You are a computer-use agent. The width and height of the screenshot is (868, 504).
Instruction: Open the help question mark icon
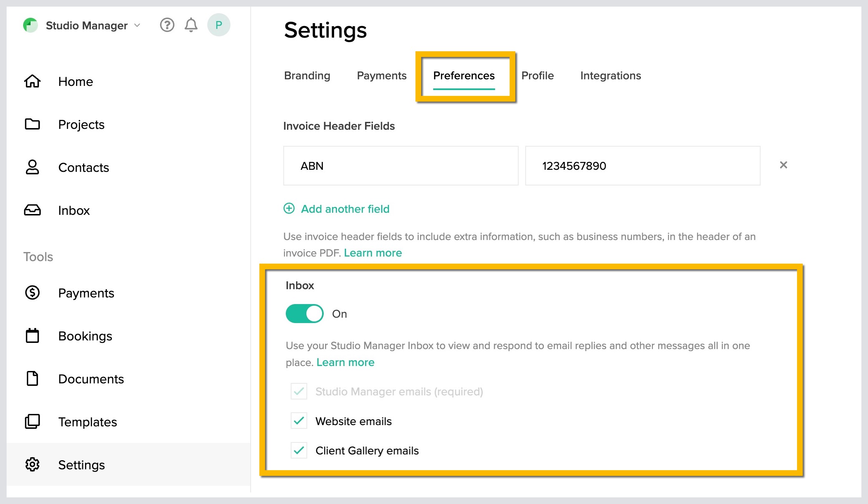point(167,25)
